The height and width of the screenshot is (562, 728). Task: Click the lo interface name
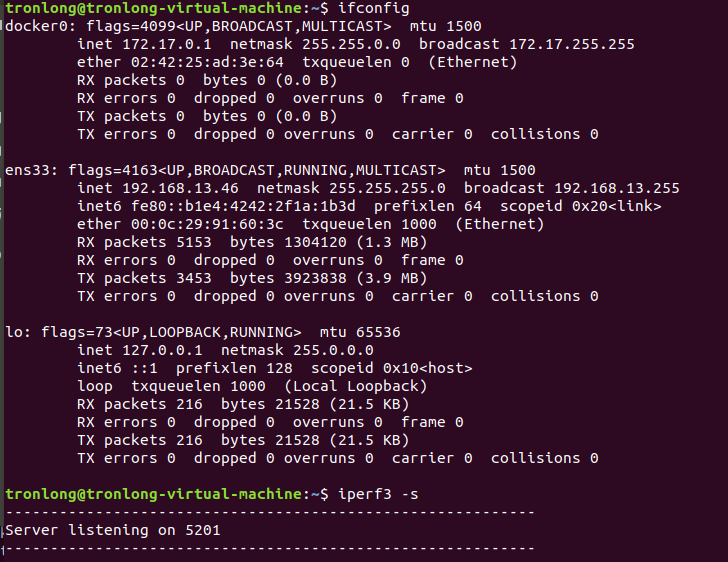pos(14,332)
